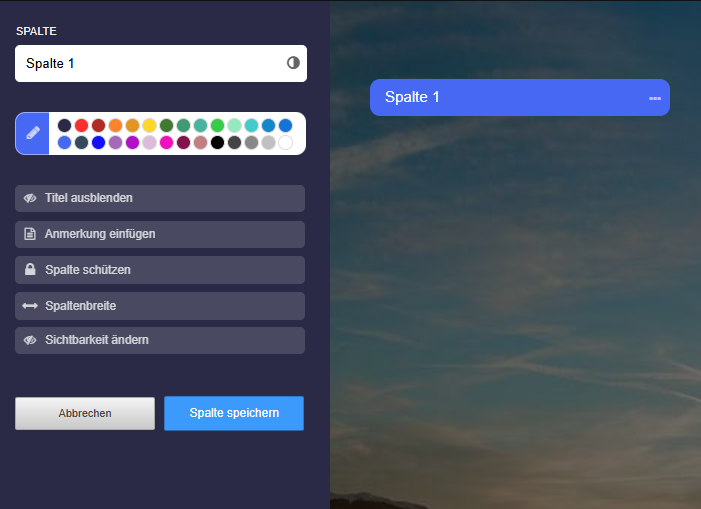
Task: Click the eye icon for Sichtbarkeit ändern
Action: [x=30, y=340]
